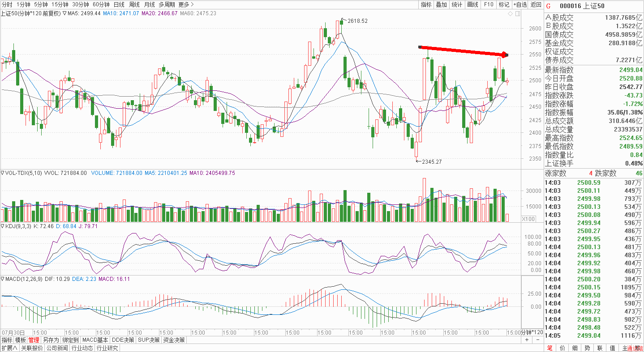Click the 分钟*120 label on time axis
The width and height of the screenshot is (644, 352).
pos(532,333)
